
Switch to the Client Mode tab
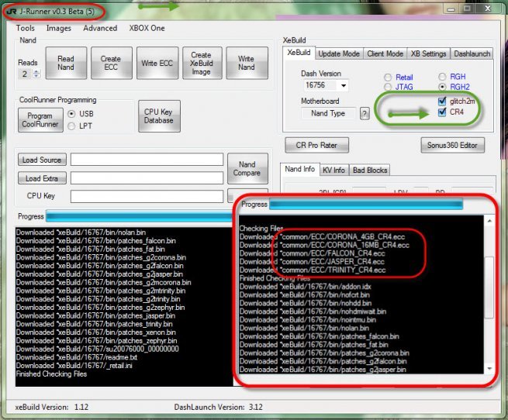click(x=385, y=53)
